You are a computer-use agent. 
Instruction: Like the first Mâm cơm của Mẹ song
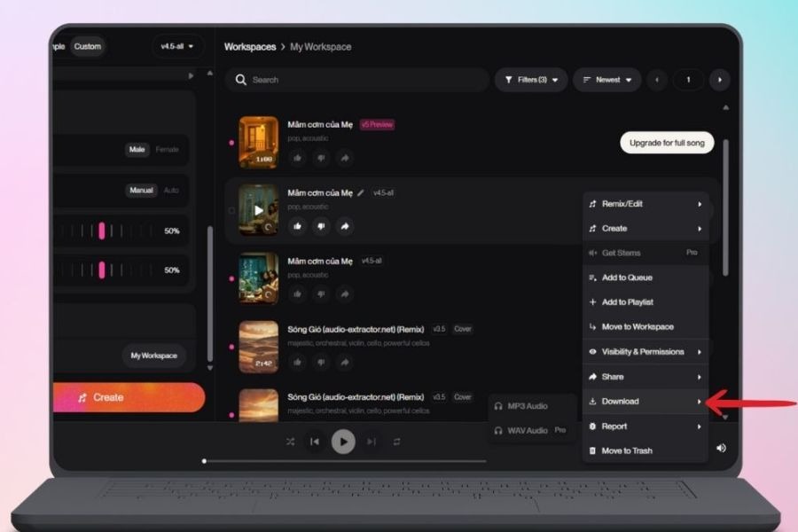coord(297,158)
